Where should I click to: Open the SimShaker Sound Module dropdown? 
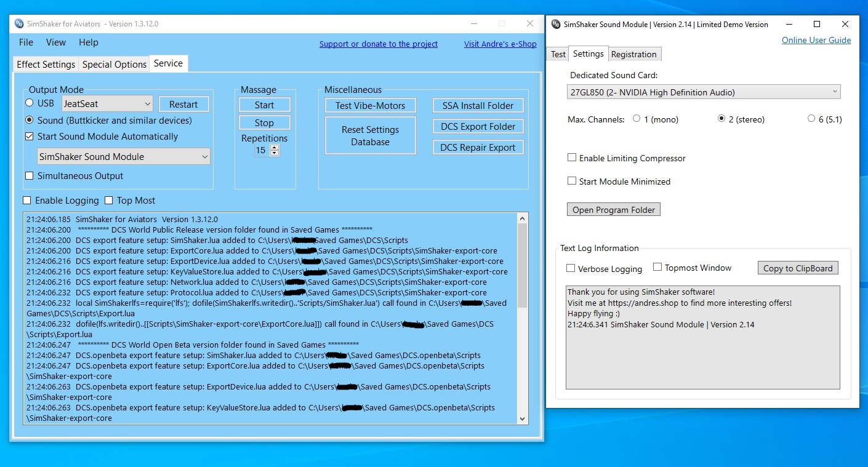124,157
